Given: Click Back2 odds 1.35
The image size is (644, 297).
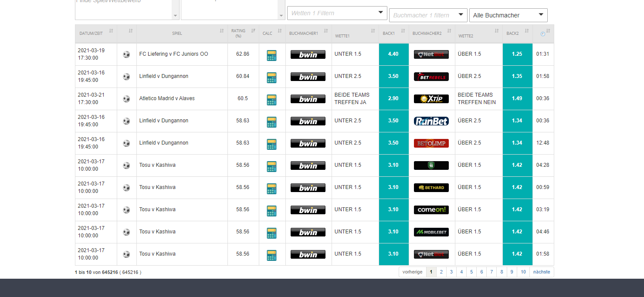Looking at the screenshot, I should [x=518, y=77].
